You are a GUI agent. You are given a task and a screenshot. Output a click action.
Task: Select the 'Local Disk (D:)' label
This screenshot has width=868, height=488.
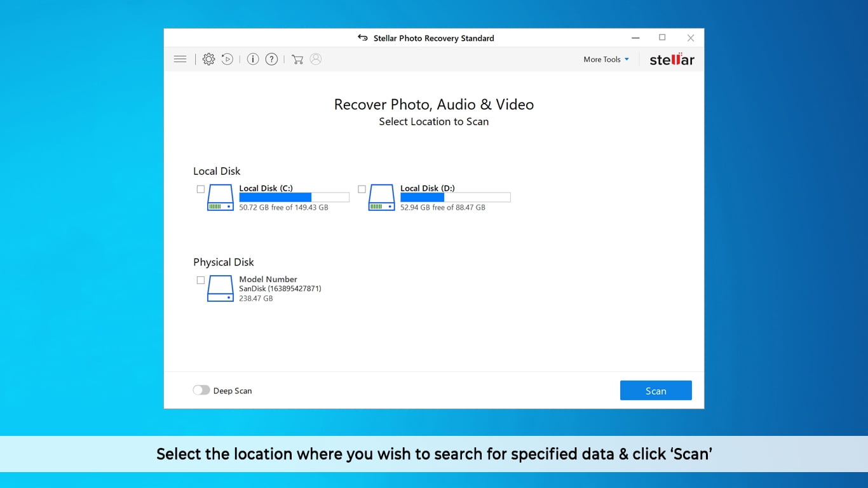[428, 188]
